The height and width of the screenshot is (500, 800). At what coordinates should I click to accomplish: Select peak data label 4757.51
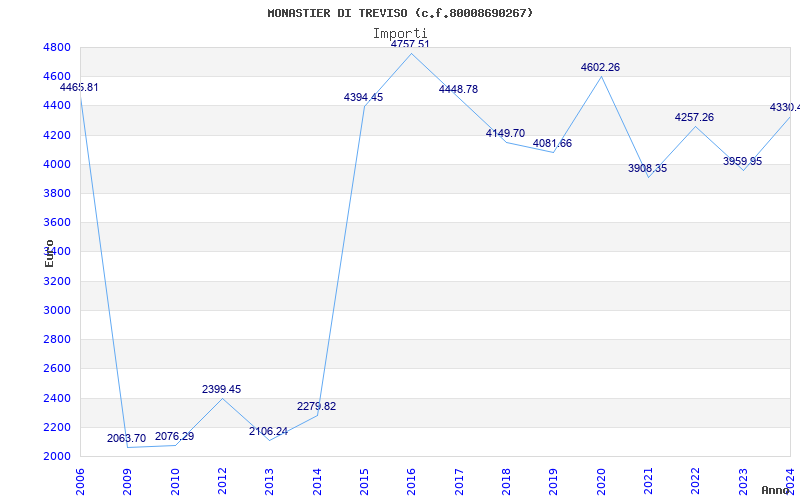[x=410, y=44]
